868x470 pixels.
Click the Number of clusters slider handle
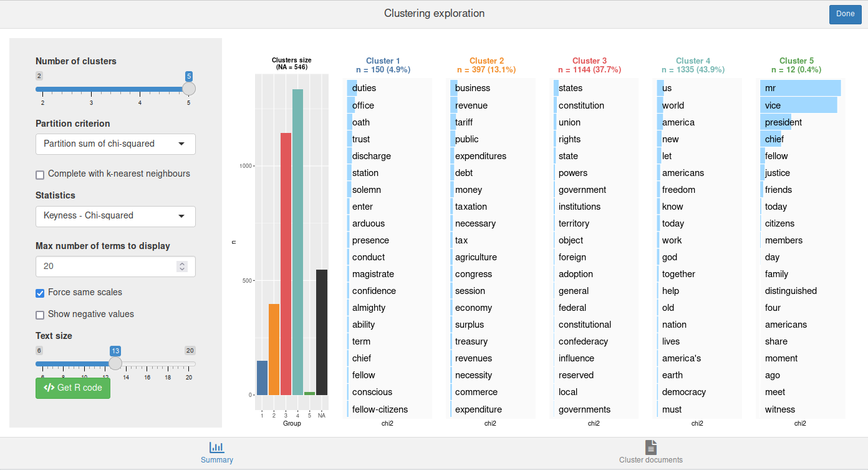click(189, 89)
